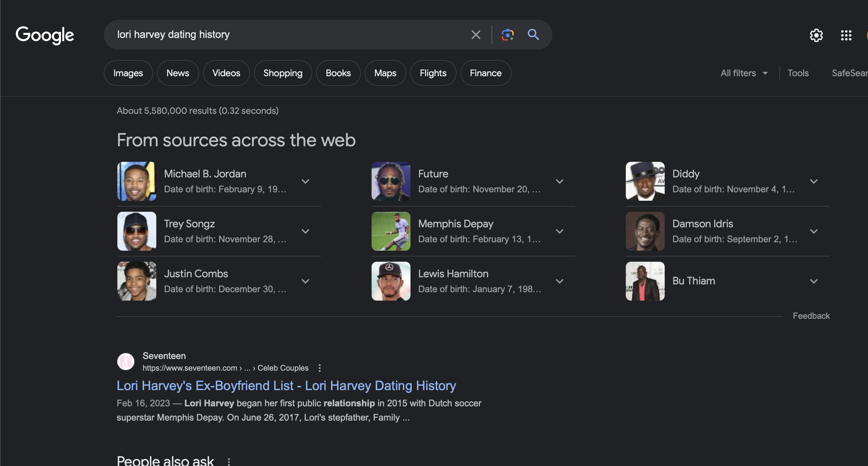The image size is (868, 466).
Task: Expand the Damson Idris entry
Action: (813, 231)
